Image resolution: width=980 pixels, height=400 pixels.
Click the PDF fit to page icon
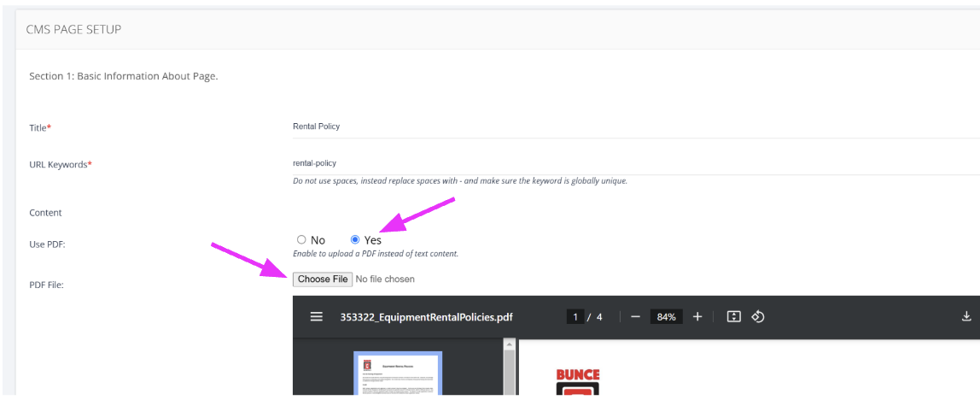[733, 317]
